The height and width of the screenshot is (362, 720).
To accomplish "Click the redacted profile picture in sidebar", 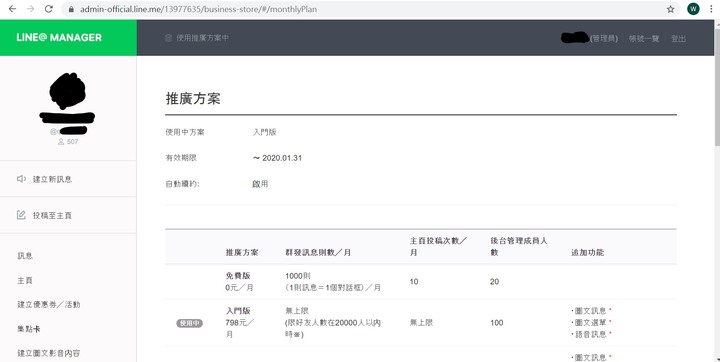I will (68, 90).
